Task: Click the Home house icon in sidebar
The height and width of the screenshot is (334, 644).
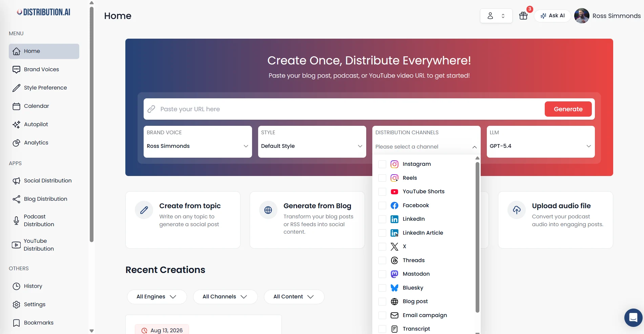Action: pyautogui.click(x=16, y=51)
